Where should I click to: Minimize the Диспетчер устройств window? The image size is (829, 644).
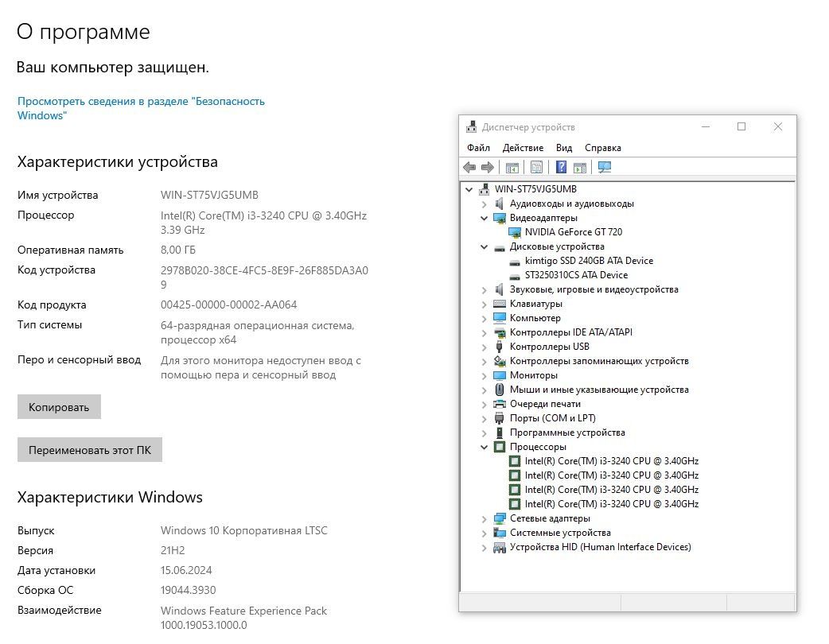point(705,126)
